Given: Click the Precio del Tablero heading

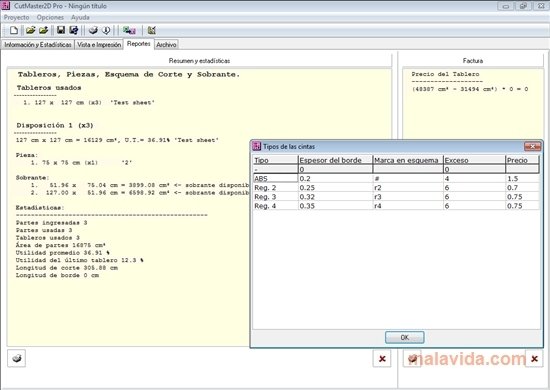Looking at the screenshot, I should 445,74.
